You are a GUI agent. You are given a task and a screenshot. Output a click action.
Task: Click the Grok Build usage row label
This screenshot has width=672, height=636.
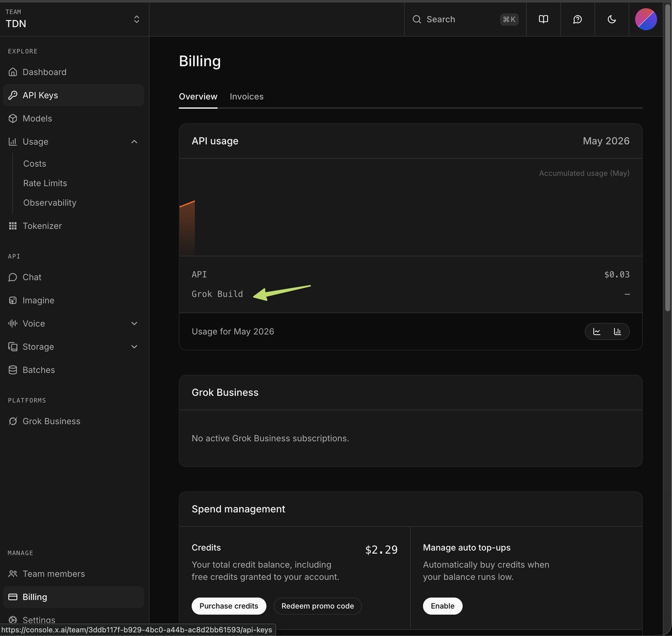click(x=217, y=294)
